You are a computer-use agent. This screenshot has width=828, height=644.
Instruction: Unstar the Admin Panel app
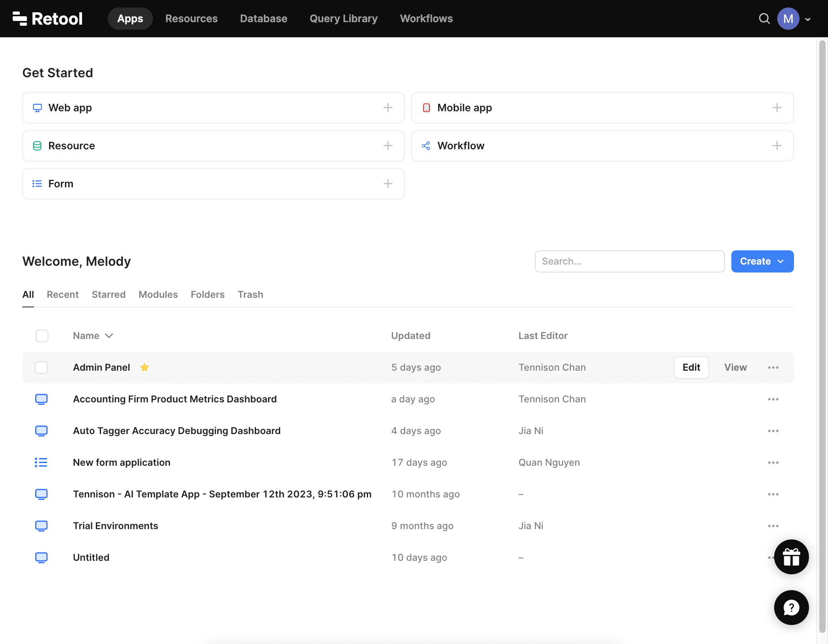(x=145, y=368)
